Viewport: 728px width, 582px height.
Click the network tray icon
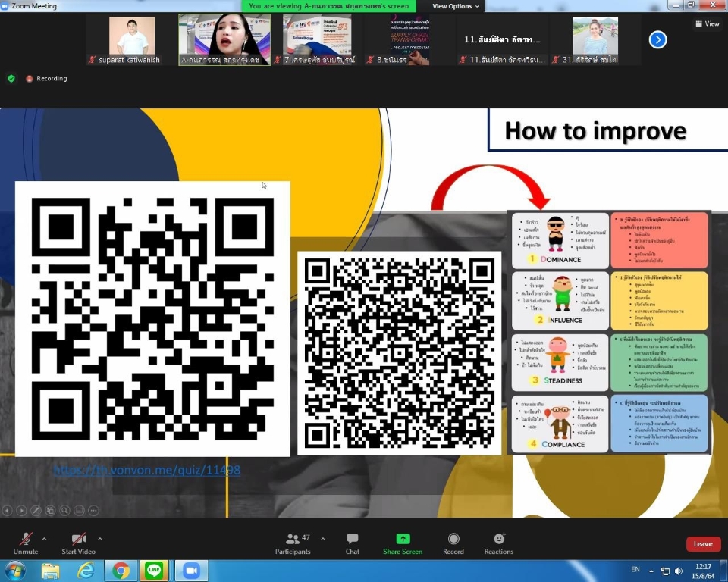665,571
